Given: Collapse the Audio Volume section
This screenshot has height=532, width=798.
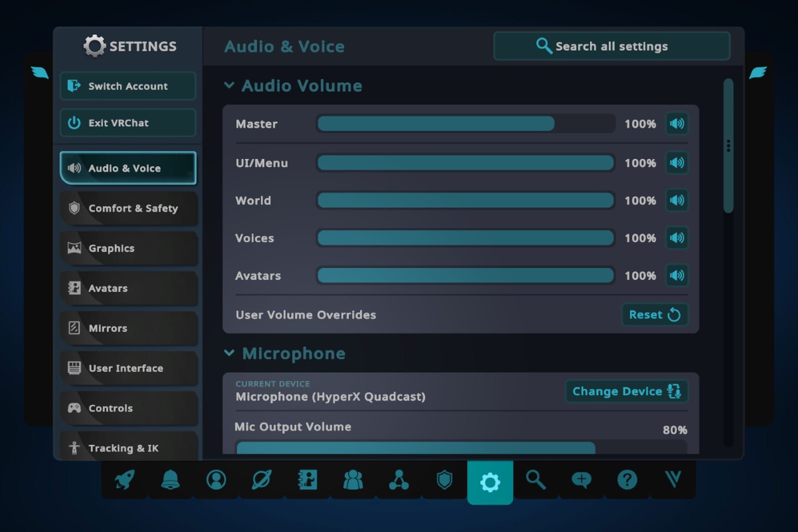Looking at the screenshot, I should pos(230,85).
